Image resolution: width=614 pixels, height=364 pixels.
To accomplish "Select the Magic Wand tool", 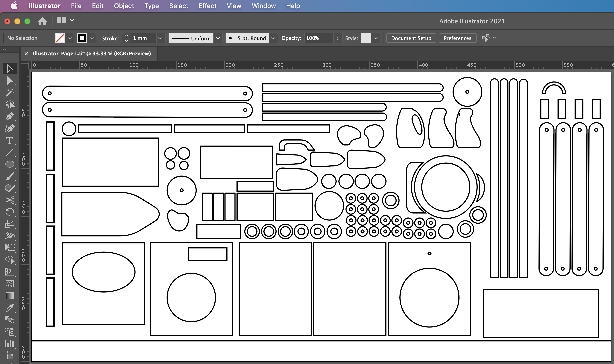I will pyautogui.click(x=10, y=92).
